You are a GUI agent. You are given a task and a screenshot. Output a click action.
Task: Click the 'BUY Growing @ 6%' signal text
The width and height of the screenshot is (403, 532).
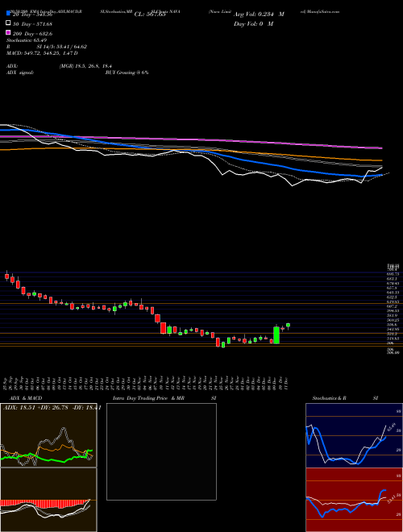pyautogui.click(x=127, y=73)
